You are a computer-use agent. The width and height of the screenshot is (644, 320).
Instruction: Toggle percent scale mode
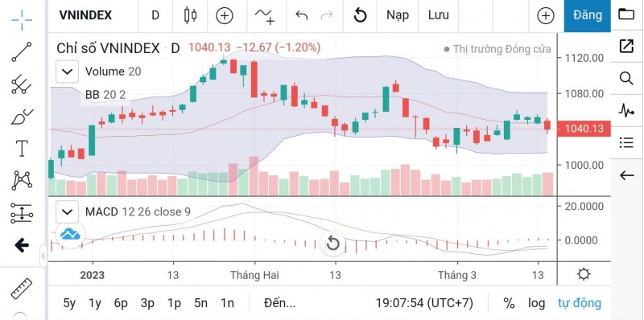(x=509, y=303)
